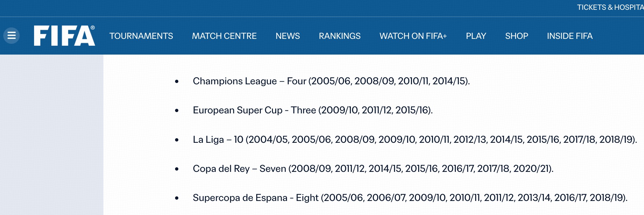Click the FIFA logo

pos(64,36)
